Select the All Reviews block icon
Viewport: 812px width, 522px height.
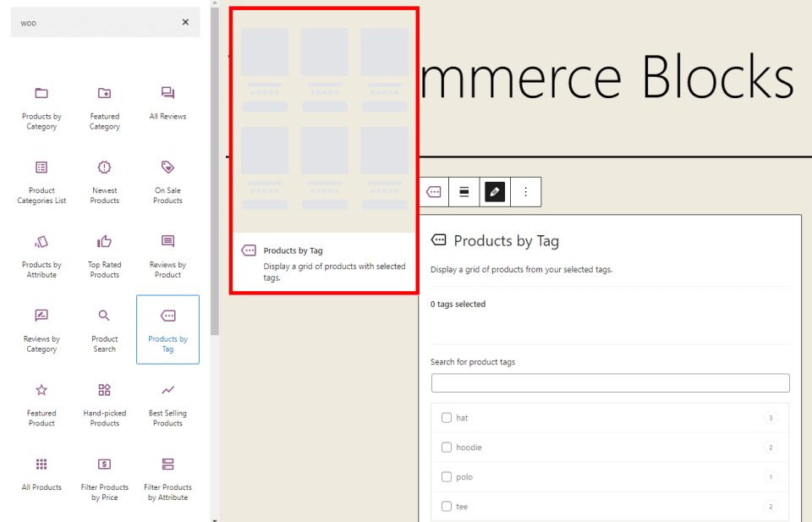167,93
